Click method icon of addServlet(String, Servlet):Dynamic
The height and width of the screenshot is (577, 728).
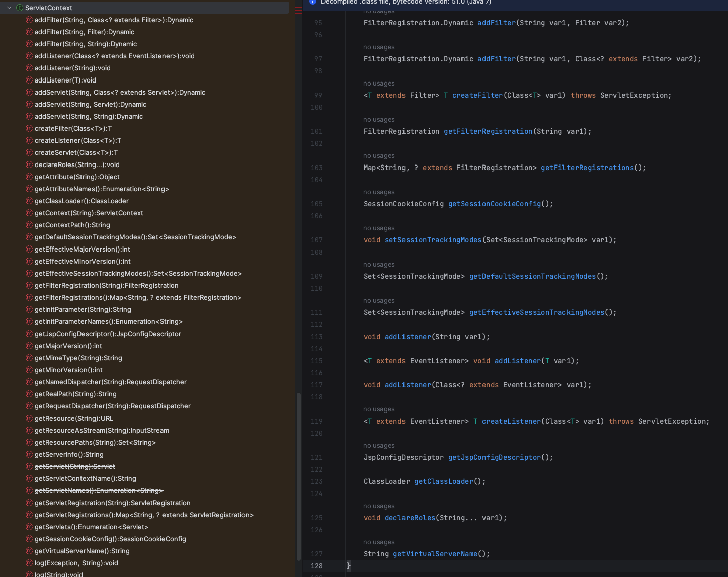[29, 104]
